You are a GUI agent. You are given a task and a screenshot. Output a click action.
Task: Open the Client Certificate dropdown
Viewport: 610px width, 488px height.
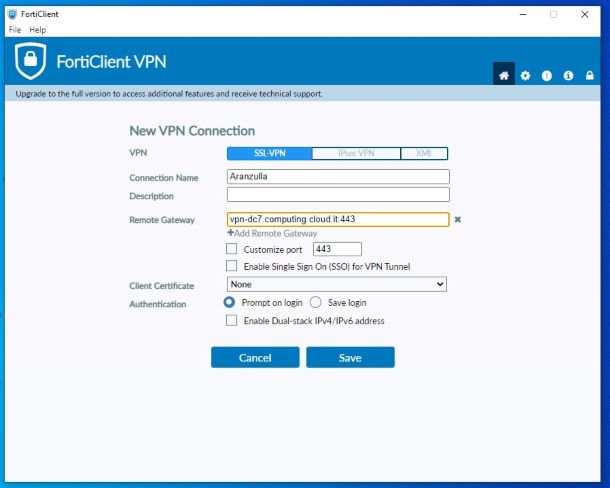[337, 284]
